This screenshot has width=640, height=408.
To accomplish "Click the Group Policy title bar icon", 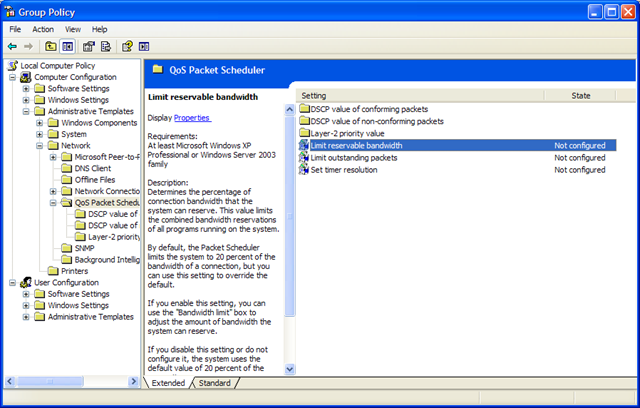I will (10, 12).
